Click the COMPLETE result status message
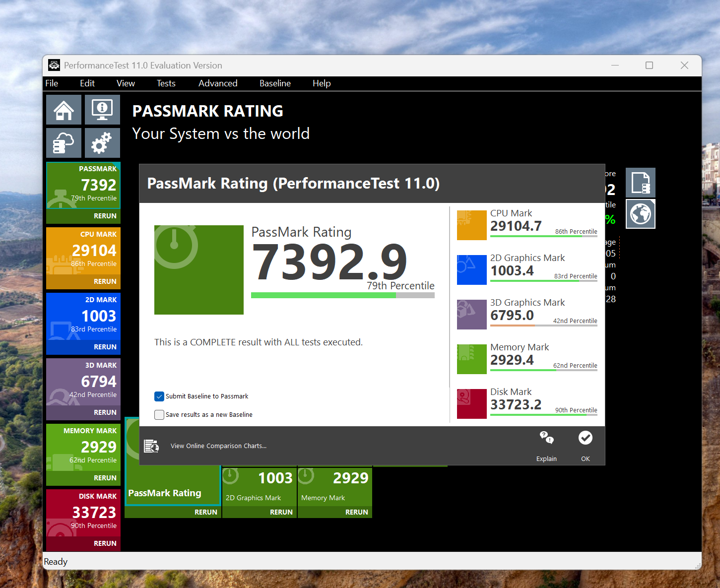Image resolution: width=720 pixels, height=588 pixels. [x=259, y=342]
